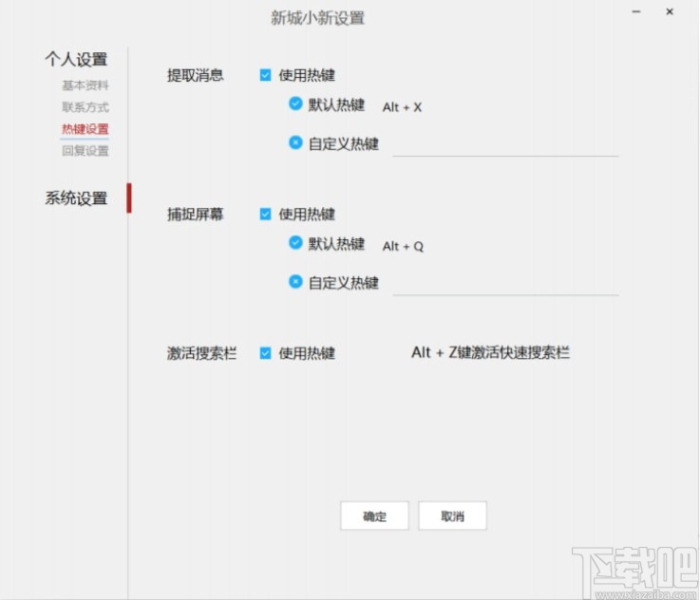The height and width of the screenshot is (600, 700).
Task: Discard changes with 取消 button
Action: pyautogui.click(x=452, y=516)
